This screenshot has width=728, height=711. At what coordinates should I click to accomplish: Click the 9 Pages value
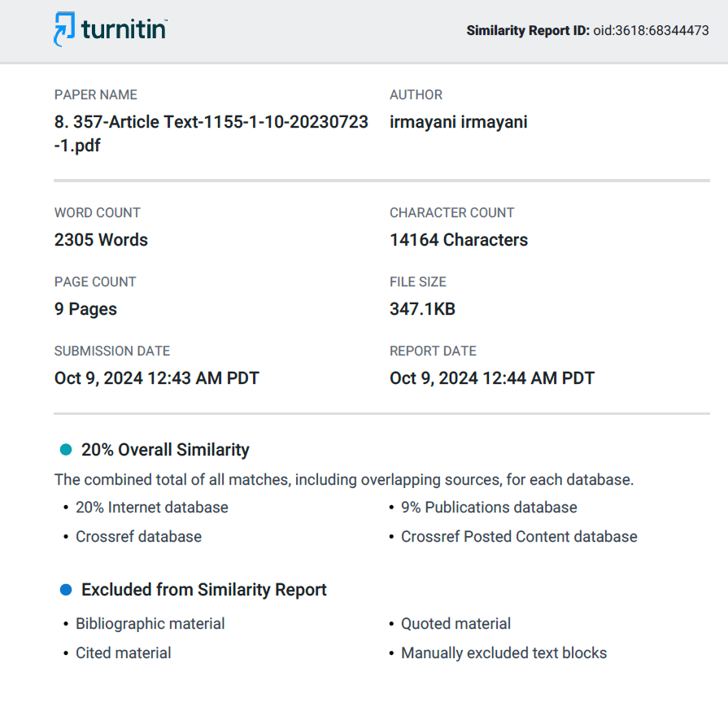[x=85, y=309]
